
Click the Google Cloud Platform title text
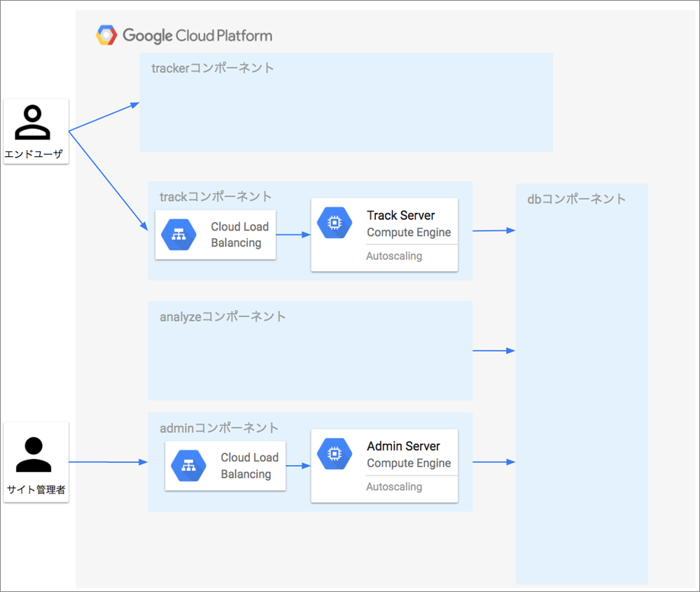pos(197,36)
